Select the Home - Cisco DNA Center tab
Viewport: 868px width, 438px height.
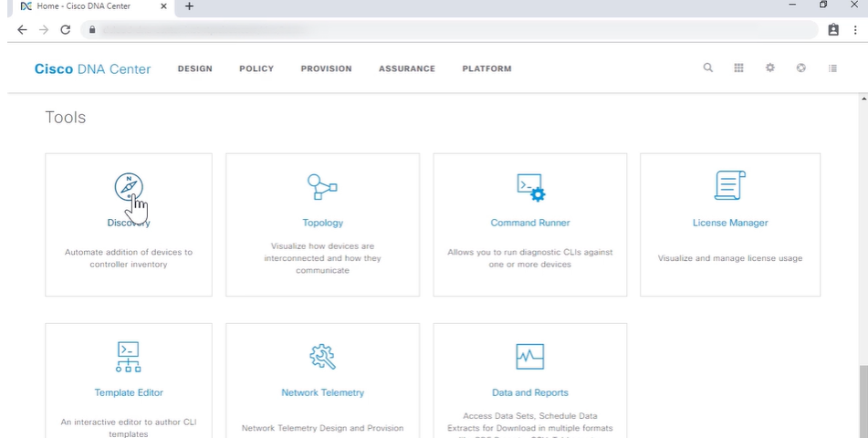click(91, 6)
